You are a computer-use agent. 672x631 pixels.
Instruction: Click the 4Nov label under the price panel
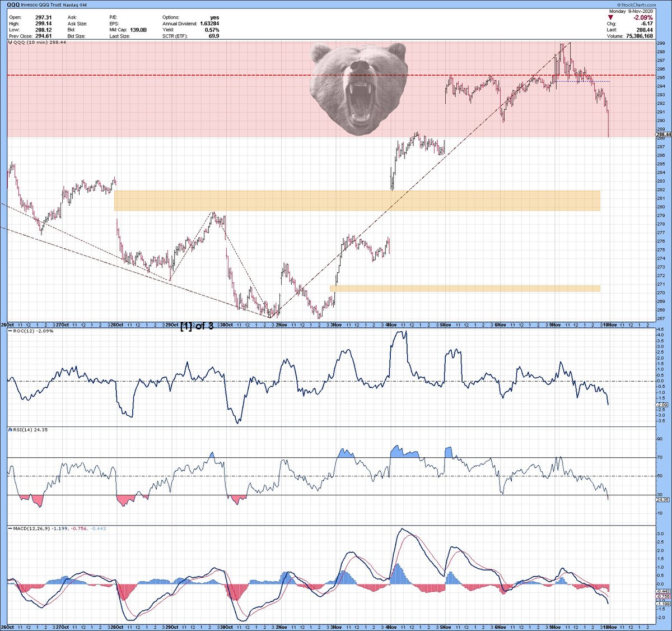(391, 324)
